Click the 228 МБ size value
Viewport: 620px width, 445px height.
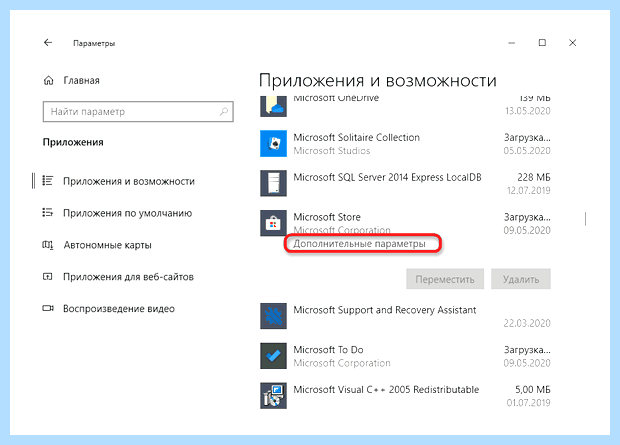(x=534, y=177)
